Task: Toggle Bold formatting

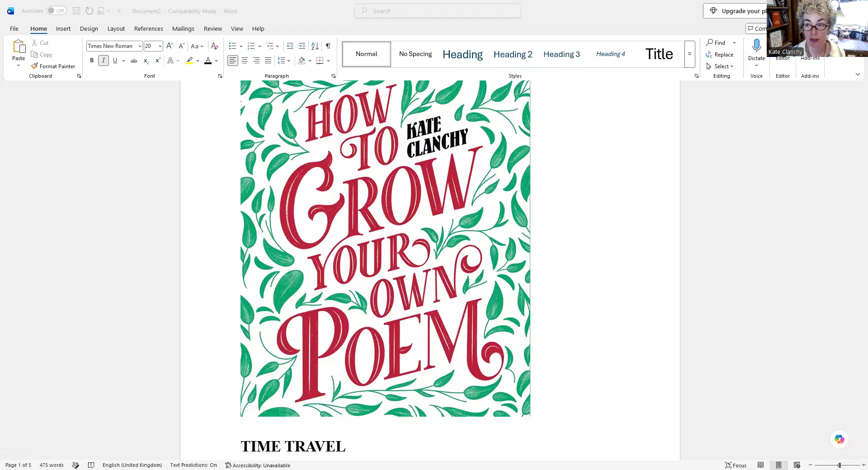Action: click(x=92, y=61)
